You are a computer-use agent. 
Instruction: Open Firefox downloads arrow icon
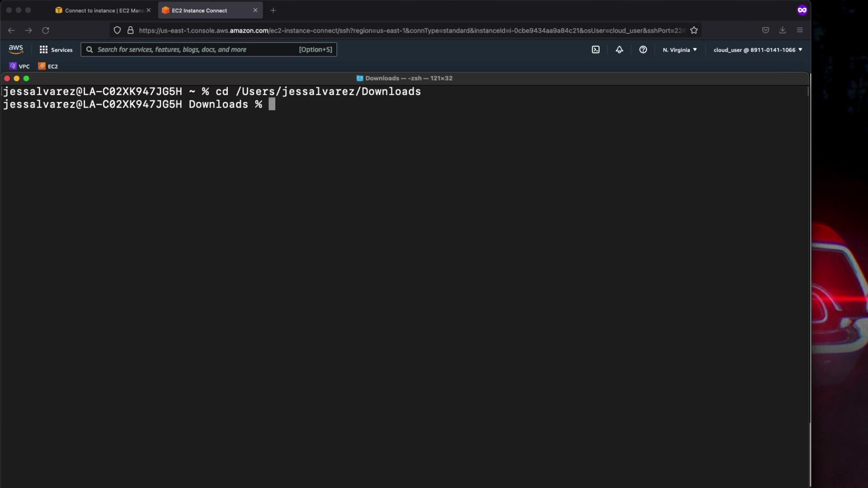click(x=783, y=30)
